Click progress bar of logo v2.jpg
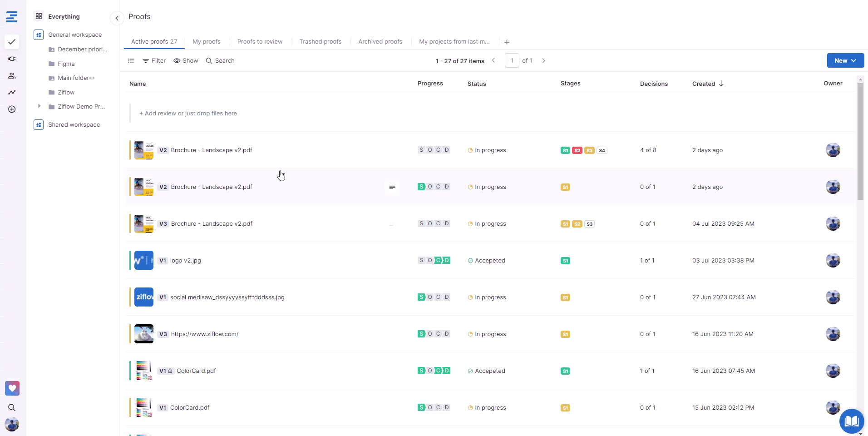Viewport: 868px width, 436px height. tap(434, 260)
